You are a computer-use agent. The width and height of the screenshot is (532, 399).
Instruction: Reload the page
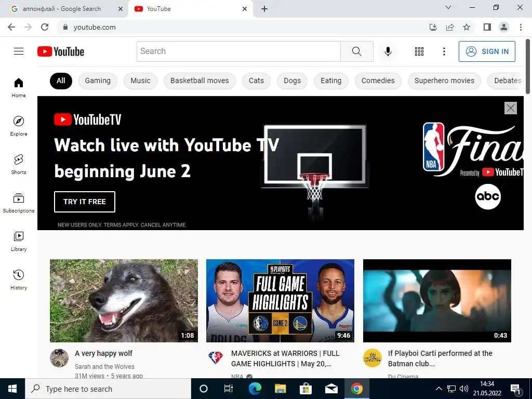(x=45, y=27)
